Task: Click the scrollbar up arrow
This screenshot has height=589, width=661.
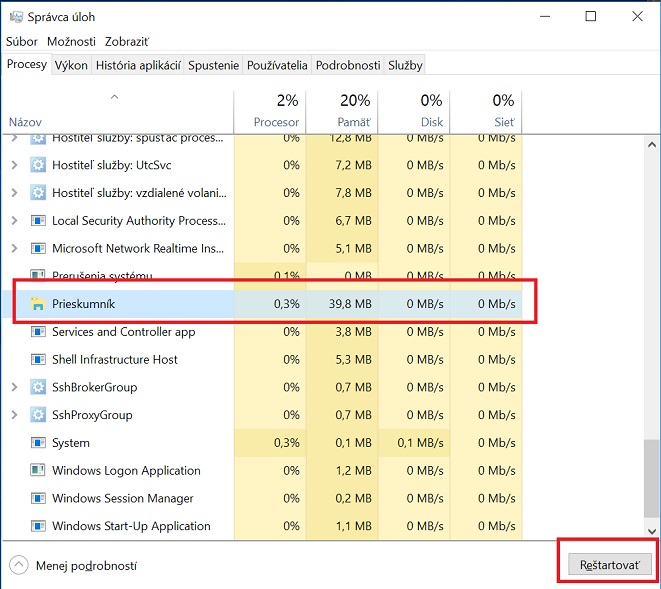Action: click(652, 145)
